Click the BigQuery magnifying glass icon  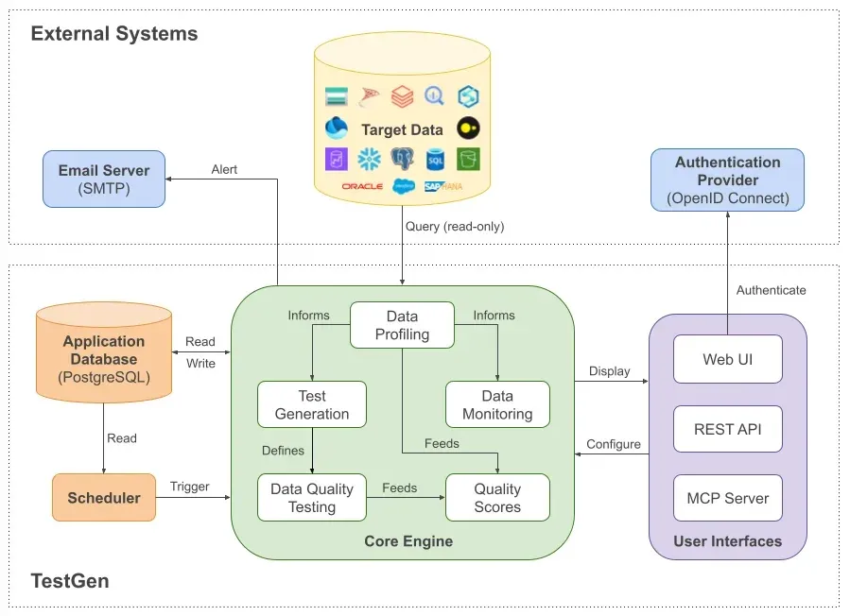[434, 95]
